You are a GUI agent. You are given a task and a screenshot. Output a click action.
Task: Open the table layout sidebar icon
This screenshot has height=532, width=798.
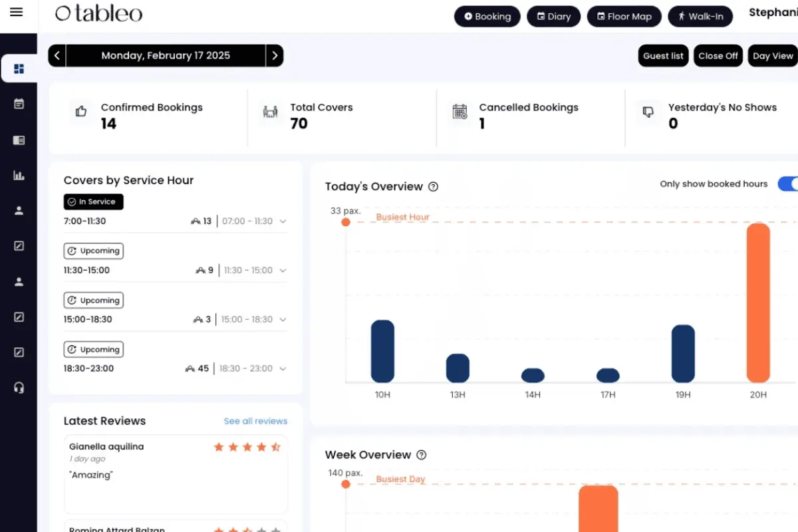pos(19,140)
